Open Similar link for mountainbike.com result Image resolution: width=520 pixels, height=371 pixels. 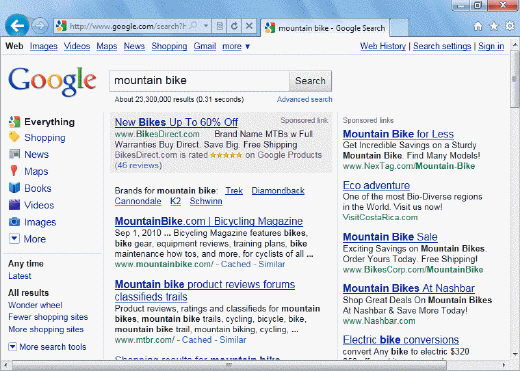(x=272, y=264)
